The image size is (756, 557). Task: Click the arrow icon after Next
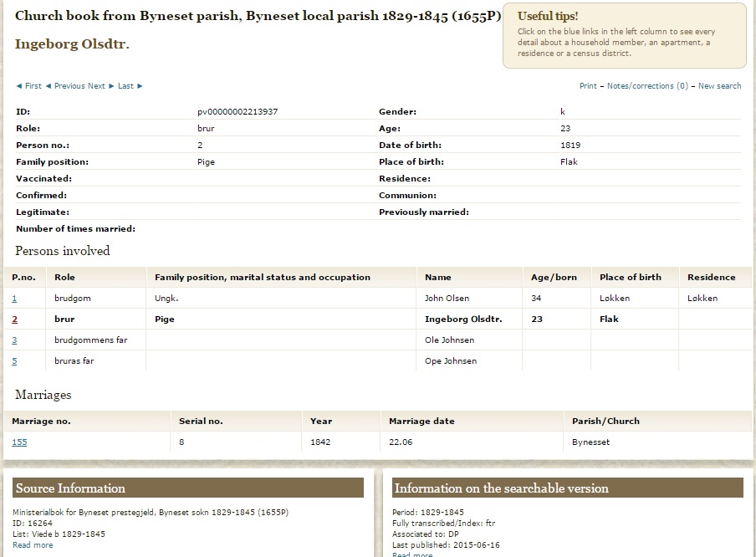(x=111, y=86)
